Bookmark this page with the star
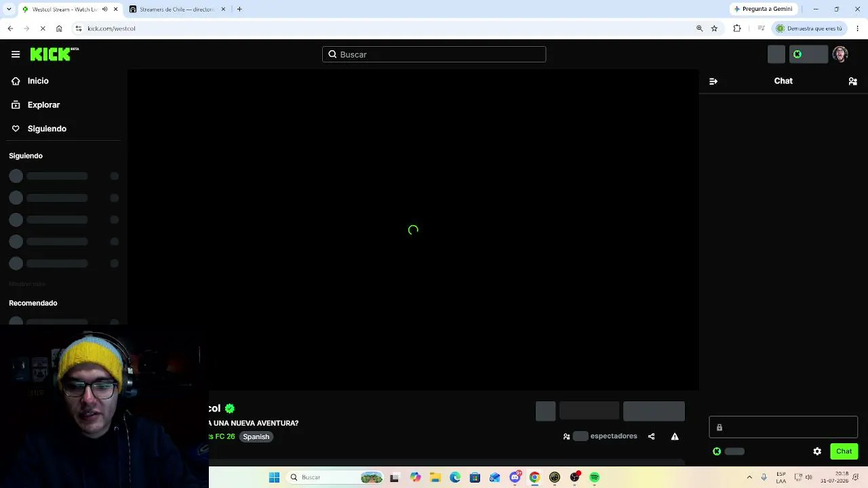 (714, 28)
